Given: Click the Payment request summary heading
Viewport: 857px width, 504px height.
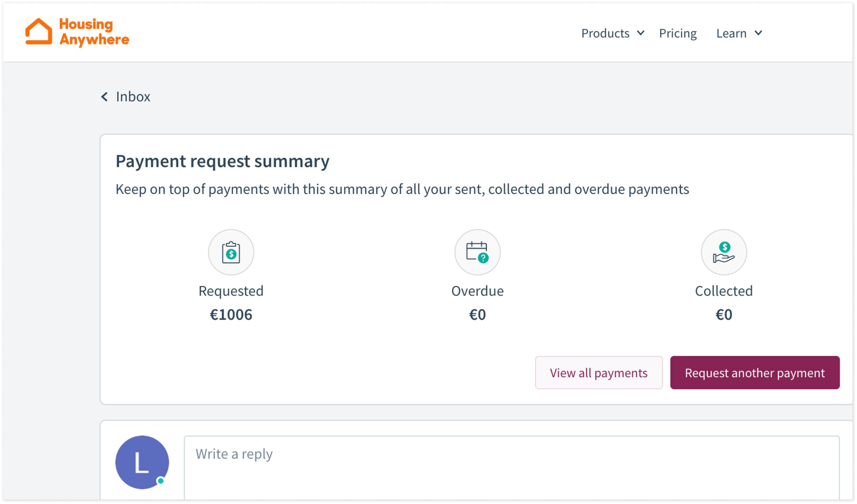Looking at the screenshot, I should (x=222, y=161).
